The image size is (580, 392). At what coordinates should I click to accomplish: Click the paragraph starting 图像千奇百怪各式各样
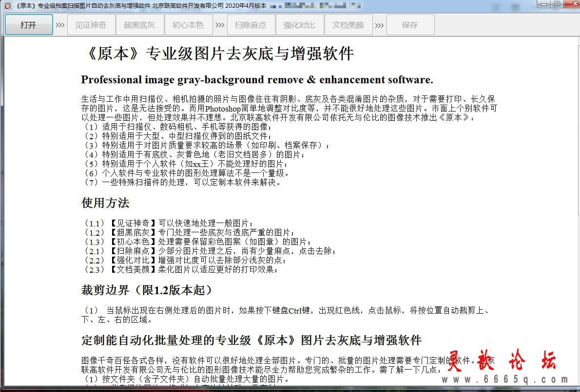288,365
